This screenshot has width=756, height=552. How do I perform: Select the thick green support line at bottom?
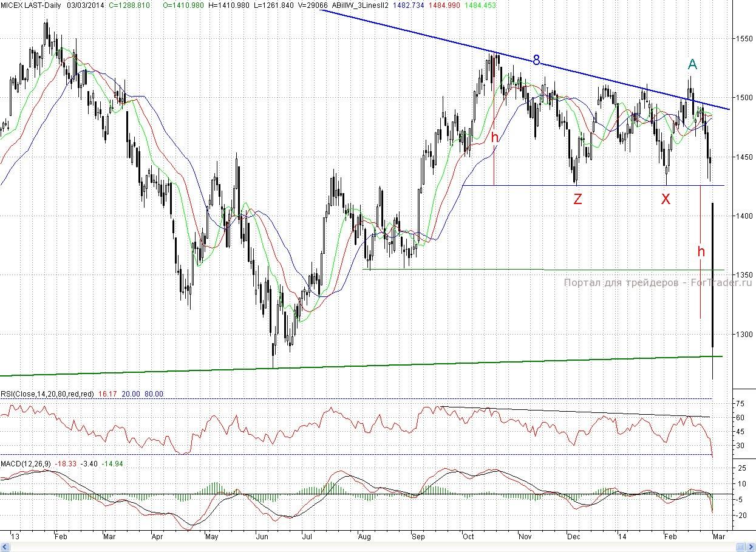(x=361, y=366)
